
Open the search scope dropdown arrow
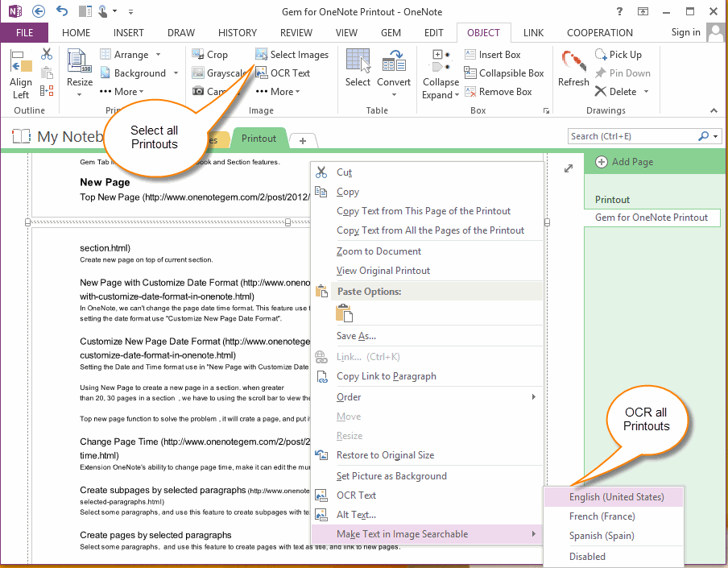715,136
